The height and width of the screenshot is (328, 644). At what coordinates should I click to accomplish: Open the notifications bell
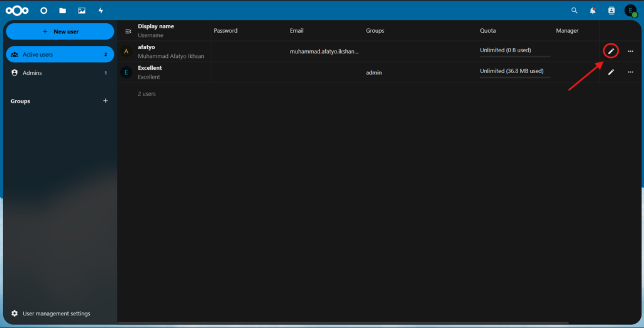(592, 11)
